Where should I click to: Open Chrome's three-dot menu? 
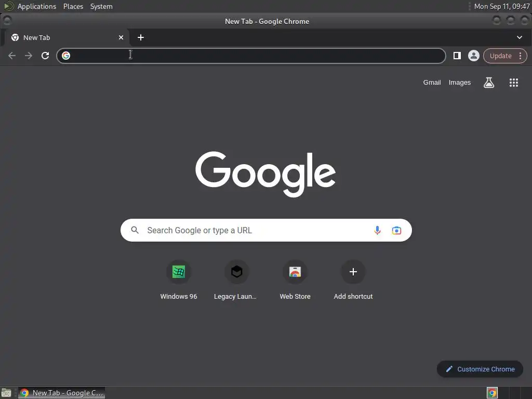[520, 56]
